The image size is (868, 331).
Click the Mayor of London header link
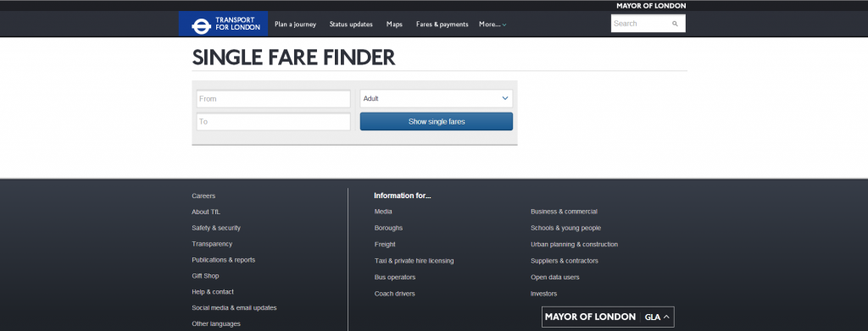click(651, 6)
